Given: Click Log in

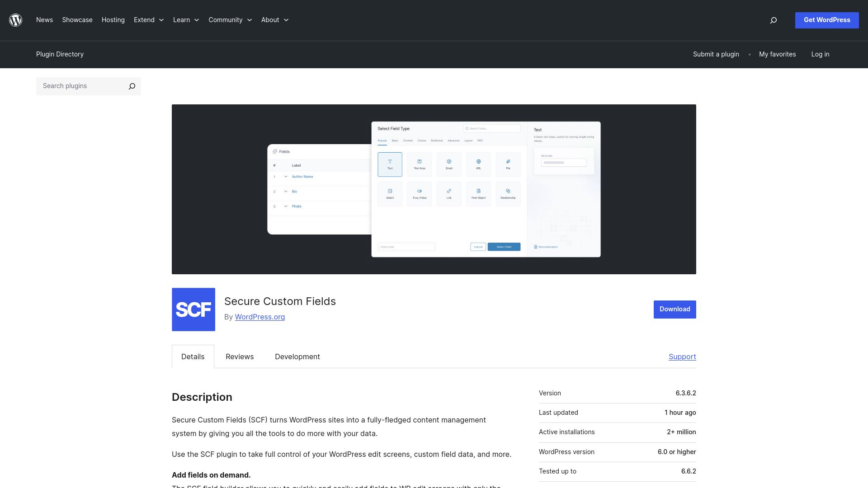Looking at the screenshot, I should (x=820, y=54).
